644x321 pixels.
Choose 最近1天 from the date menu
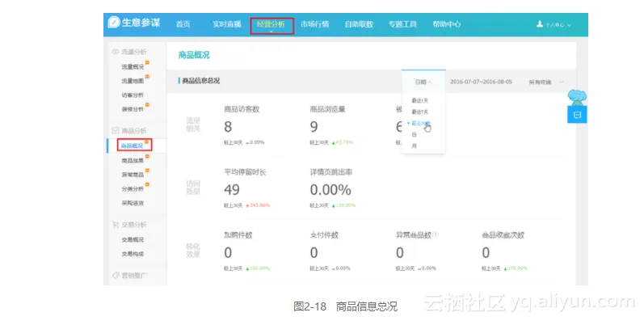point(420,100)
